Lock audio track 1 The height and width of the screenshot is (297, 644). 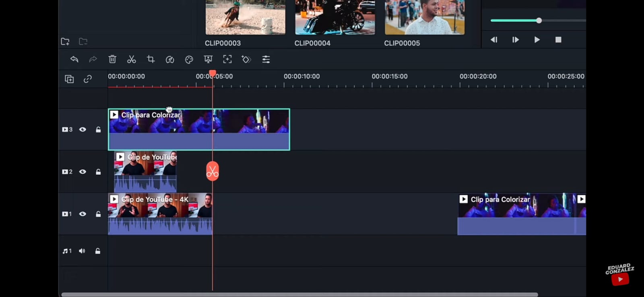(98, 251)
